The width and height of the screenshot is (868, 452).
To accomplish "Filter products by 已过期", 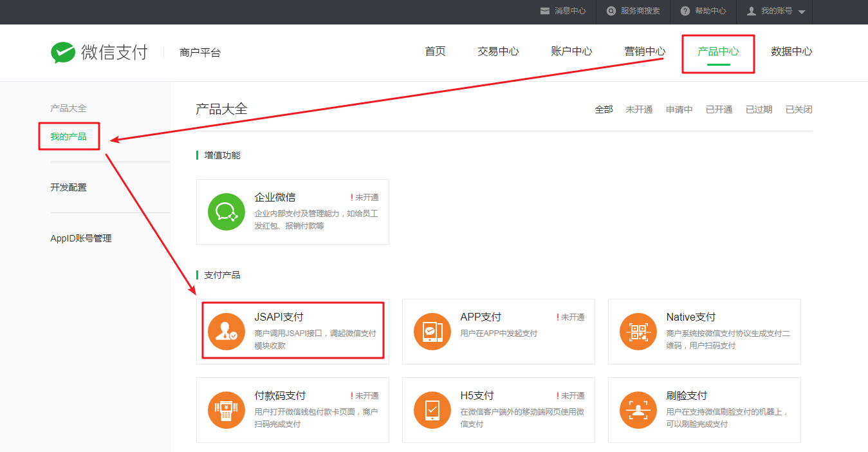I will point(759,109).
